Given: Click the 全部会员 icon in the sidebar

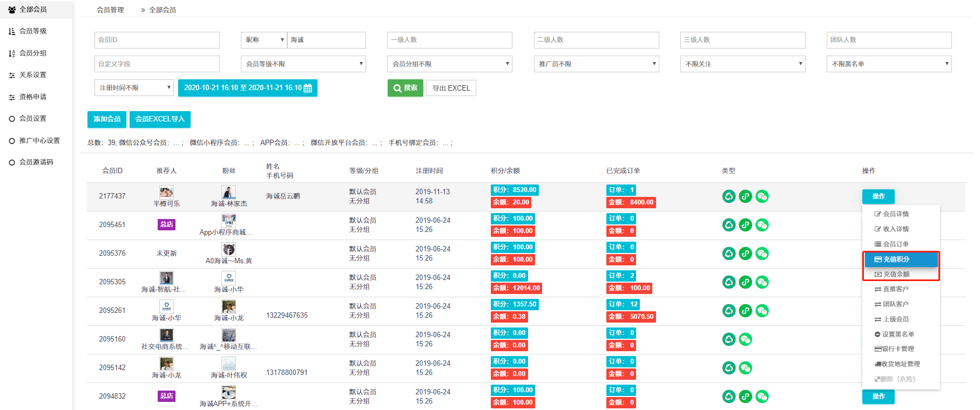Looking at the screenshot, I should click(x=12, y=10).
